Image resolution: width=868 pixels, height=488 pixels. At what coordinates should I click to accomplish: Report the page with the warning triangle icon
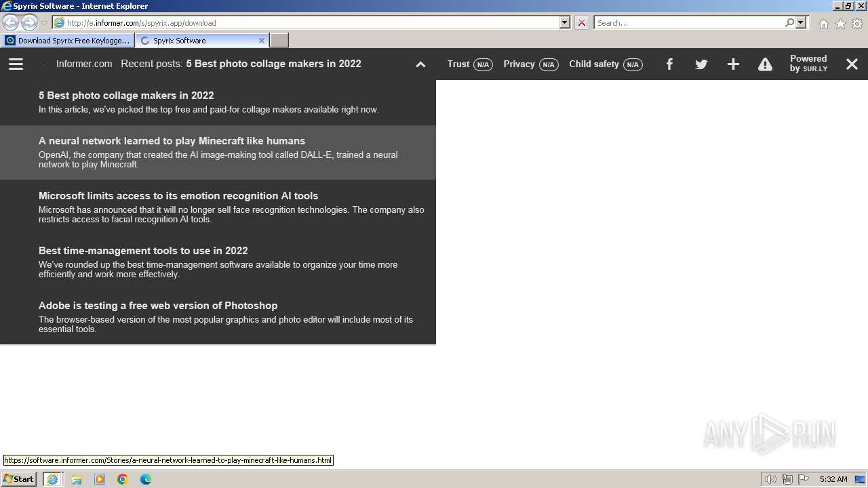click(x=765, y=64)
